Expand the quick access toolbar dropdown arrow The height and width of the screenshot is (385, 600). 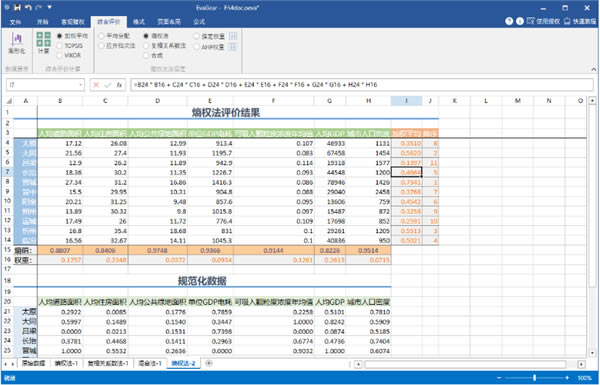point(49,7)
